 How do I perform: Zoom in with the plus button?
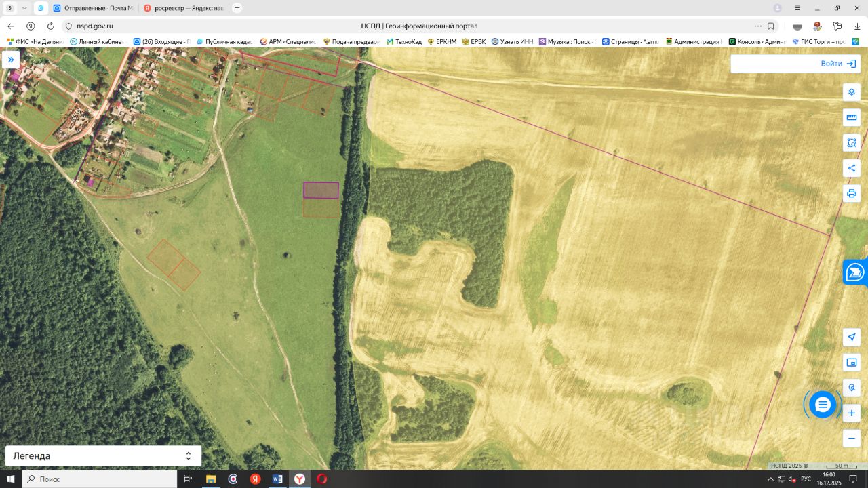(x=852, y=413)
